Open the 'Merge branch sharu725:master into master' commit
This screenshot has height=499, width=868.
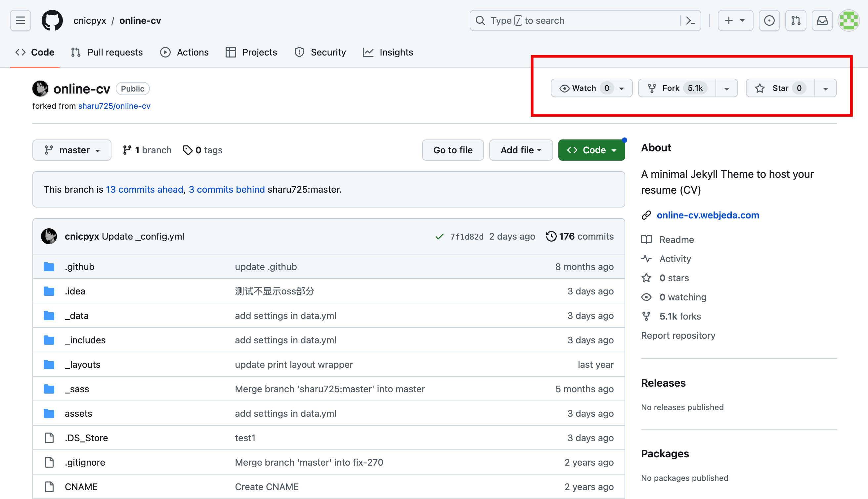pyautogui.click(x=330, y=389)
